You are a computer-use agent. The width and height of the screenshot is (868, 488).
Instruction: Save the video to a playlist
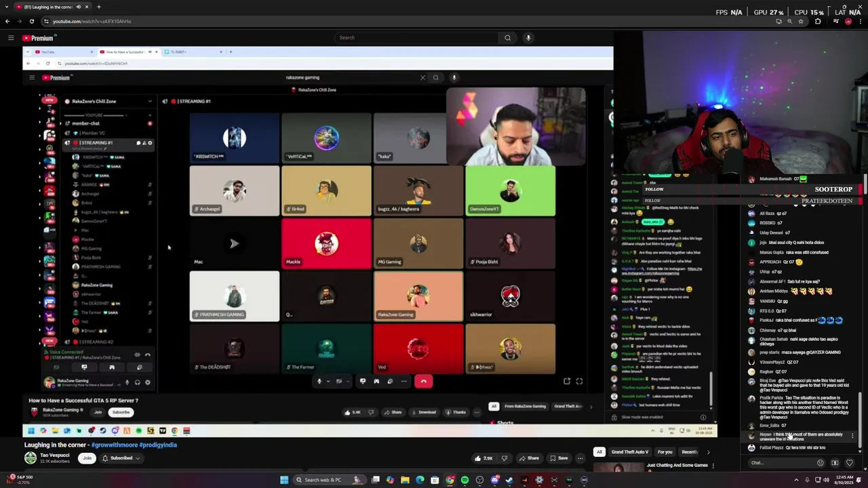tap(559, 458)
